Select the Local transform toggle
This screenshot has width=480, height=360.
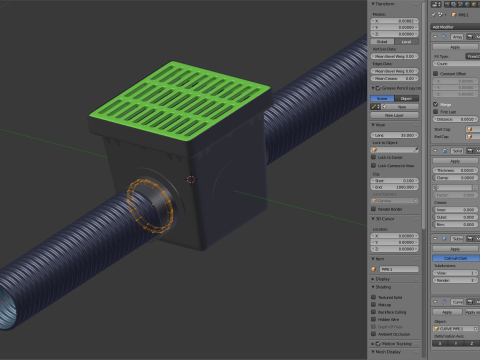pos(406,42)
